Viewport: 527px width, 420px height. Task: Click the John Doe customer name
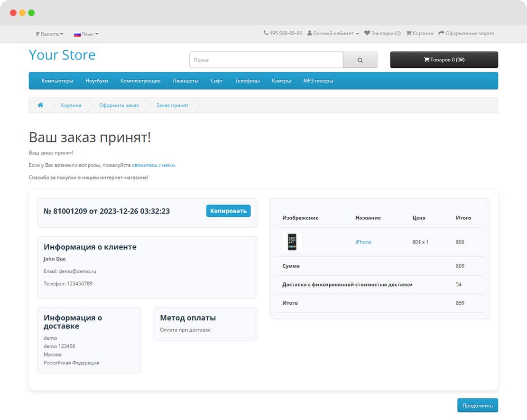tap(55, 259)
